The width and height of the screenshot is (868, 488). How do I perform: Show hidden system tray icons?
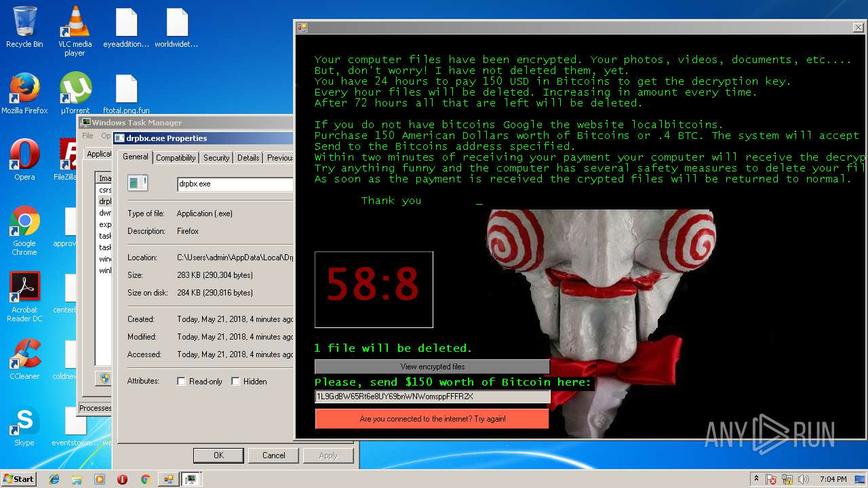pos(756,479)
